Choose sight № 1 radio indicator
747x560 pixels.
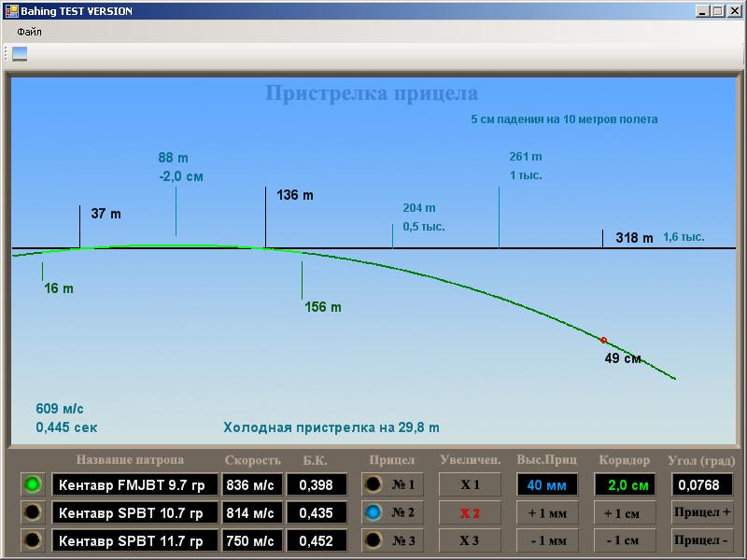coord(373,484)
